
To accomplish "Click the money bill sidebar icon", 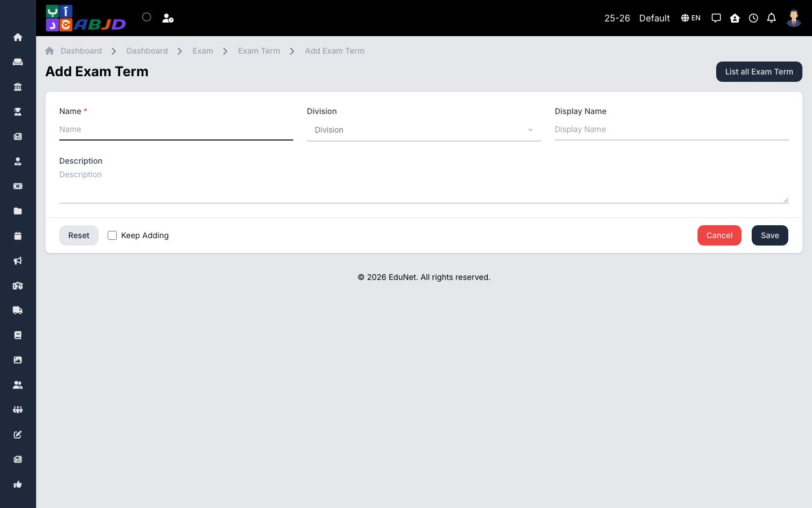I will 17,186.
